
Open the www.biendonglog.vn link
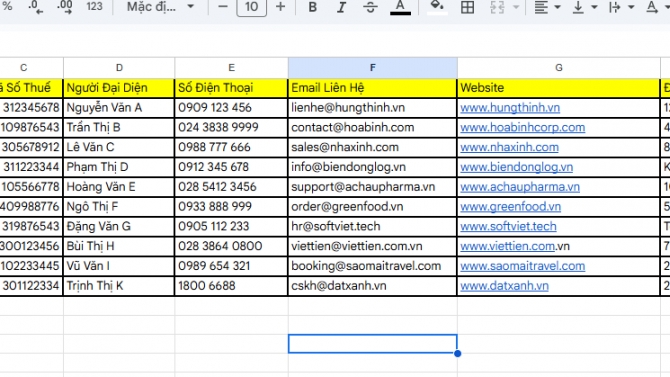pos(516,167)
